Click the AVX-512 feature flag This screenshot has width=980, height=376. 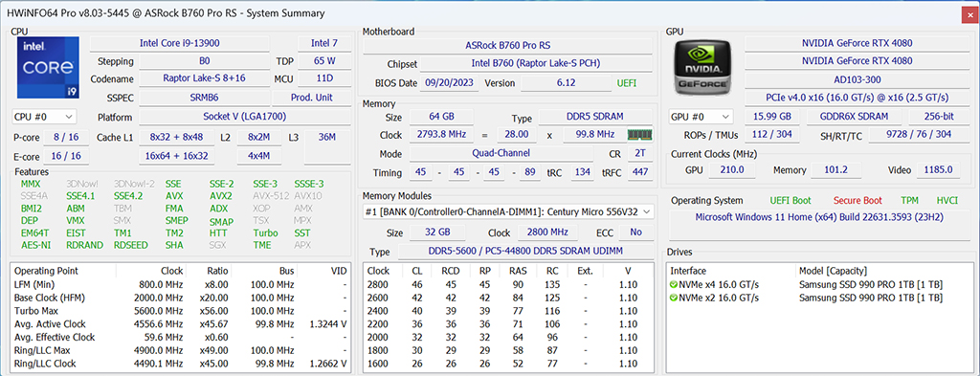[x=270, y=196]
